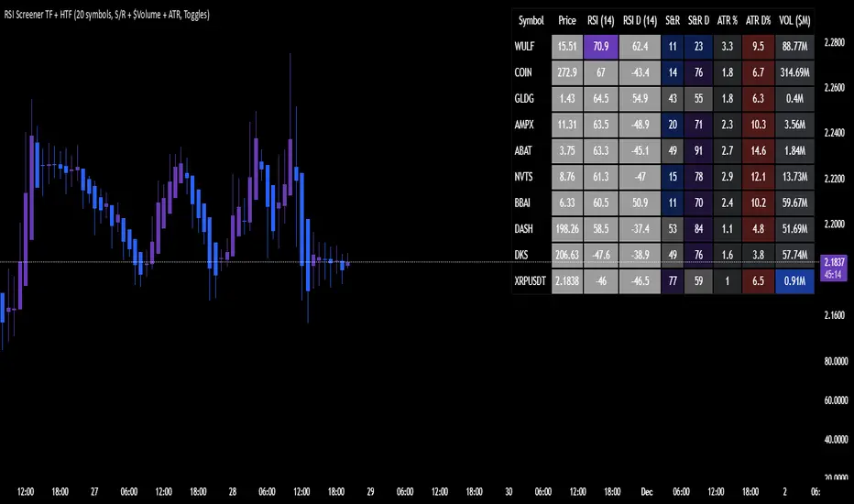Click the 2.2800 price axis label
This screenshot has width=854, height=504.
click(x=835, y=42)
